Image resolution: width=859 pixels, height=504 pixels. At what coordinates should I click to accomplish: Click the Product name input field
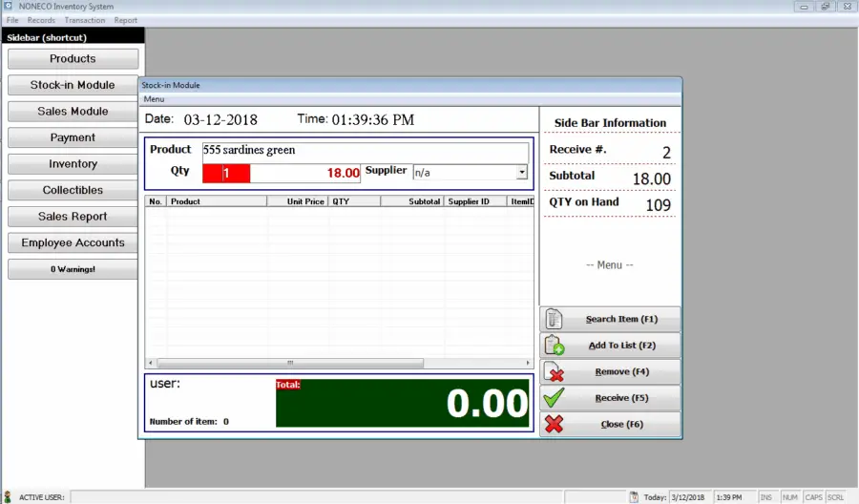point(363,151)
